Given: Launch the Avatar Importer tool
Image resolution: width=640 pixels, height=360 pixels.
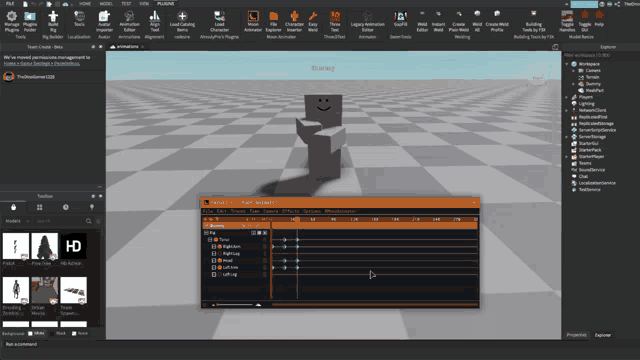Looking at the screenshot, I should pos(104,22).
